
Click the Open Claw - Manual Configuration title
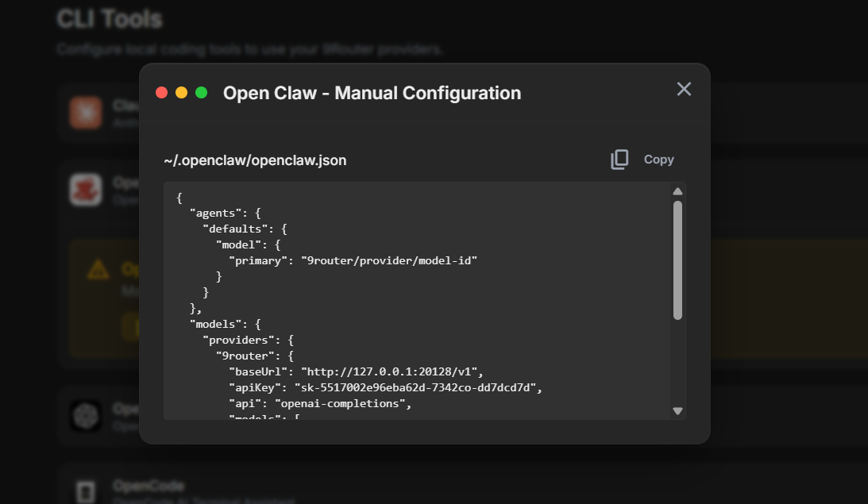372,93
